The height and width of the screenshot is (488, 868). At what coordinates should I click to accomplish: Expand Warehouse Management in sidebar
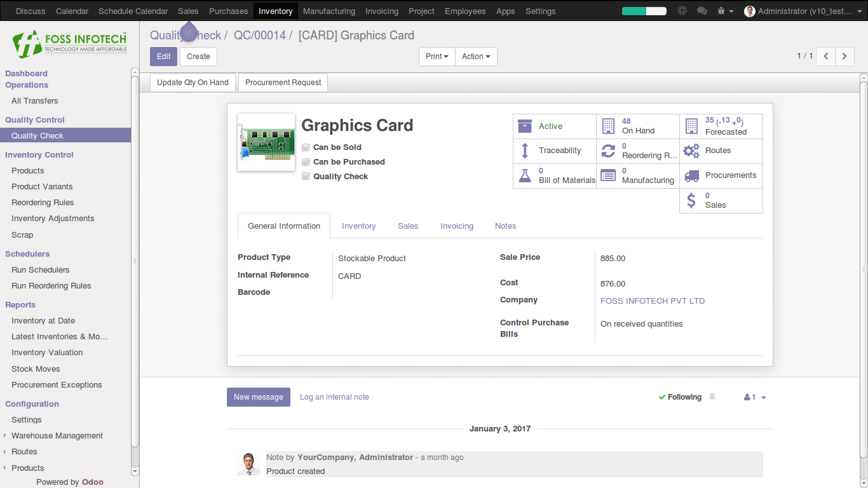coord(57,436)
